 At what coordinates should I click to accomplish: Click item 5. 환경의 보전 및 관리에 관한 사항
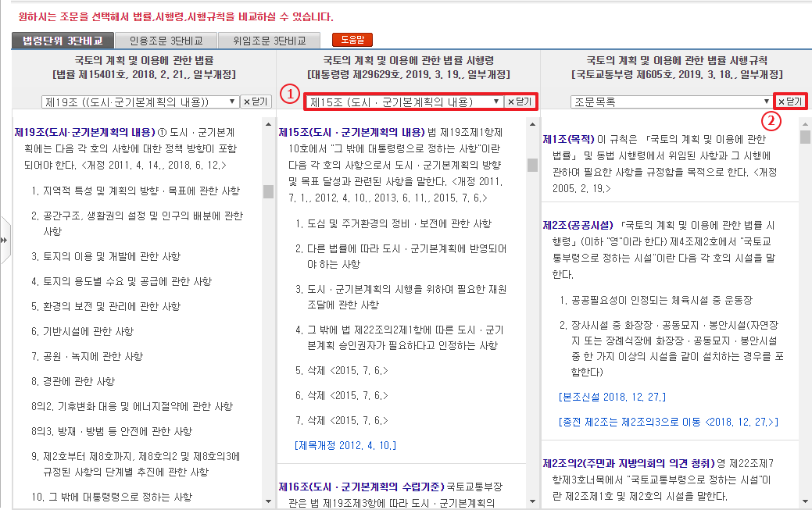click(106, 306)
